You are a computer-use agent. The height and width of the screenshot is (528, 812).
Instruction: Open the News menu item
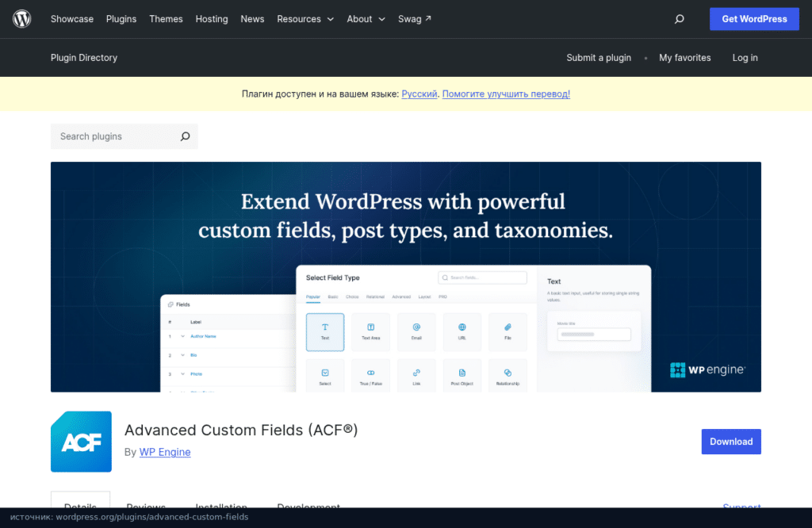point(252,19)
